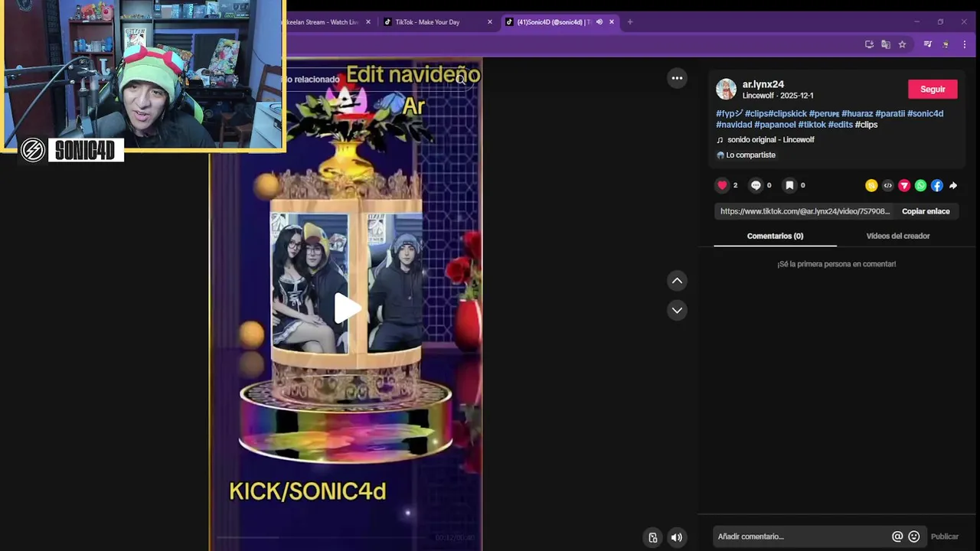Get embed code with the code icon
980x551 pixels.
(x=887, y=185)
